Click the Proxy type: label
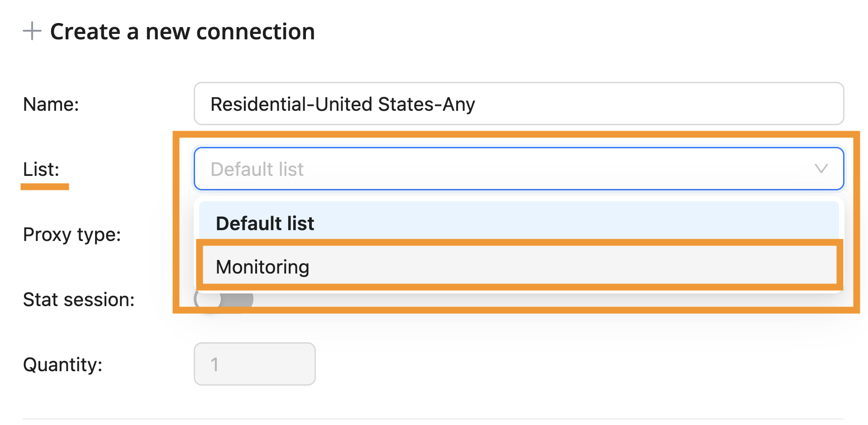 pyautogui.click(x=72, y=234)
